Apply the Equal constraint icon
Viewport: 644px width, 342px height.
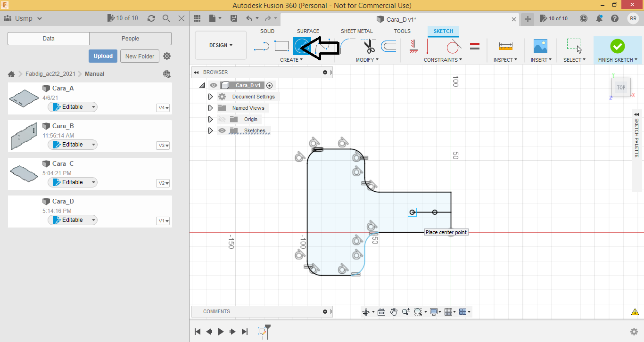(x=475, y=46)
